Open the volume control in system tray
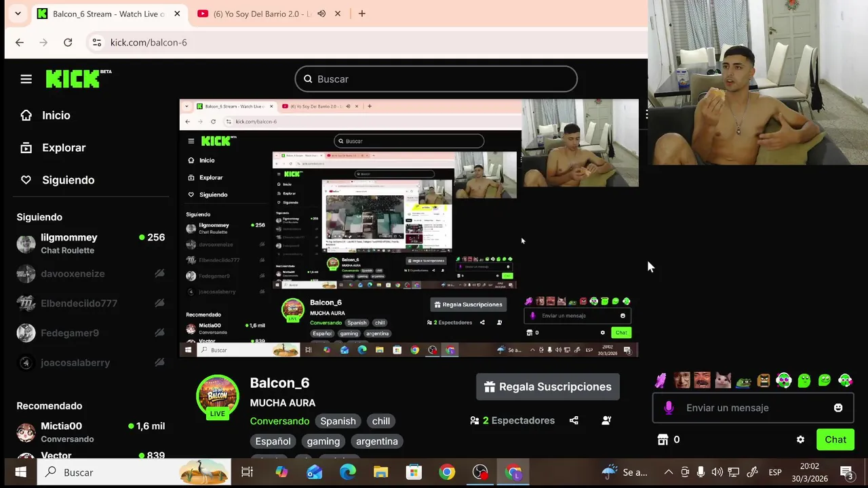 click(717, 472)
